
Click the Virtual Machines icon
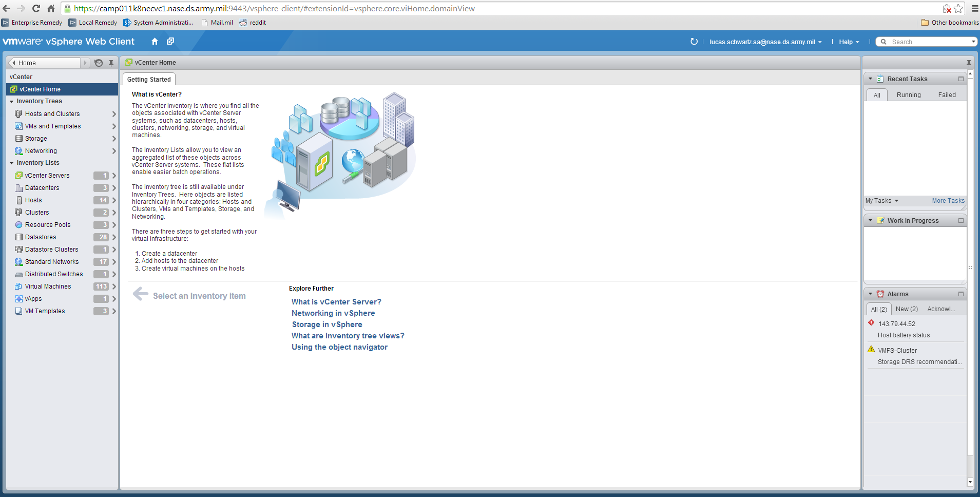pyautogui.click(x=18, y=286)
